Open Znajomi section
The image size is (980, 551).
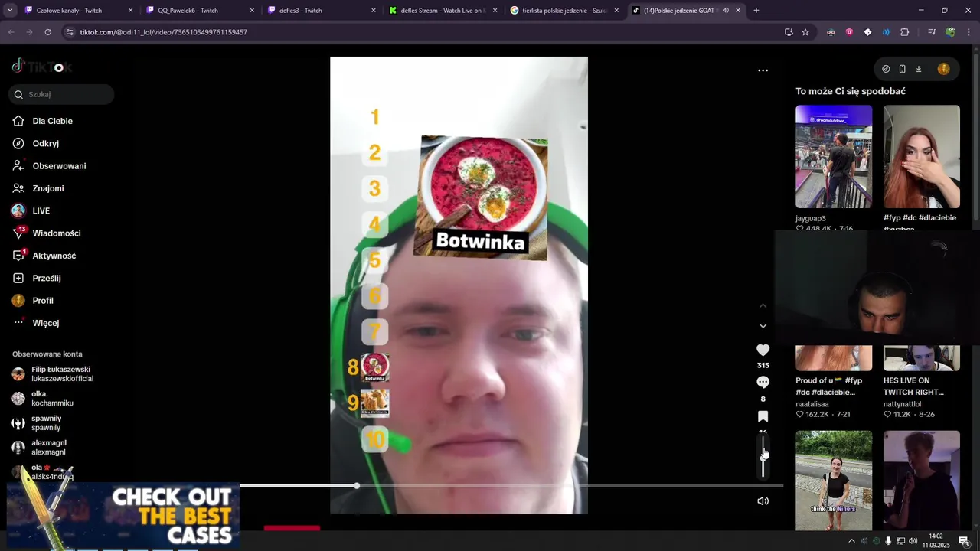(38, 188)
